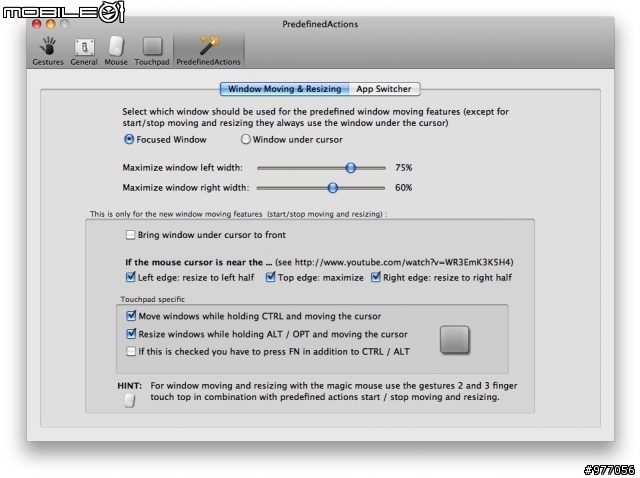Click the Touchpad specific group label

pyautogui.click(x=153, y=299)
